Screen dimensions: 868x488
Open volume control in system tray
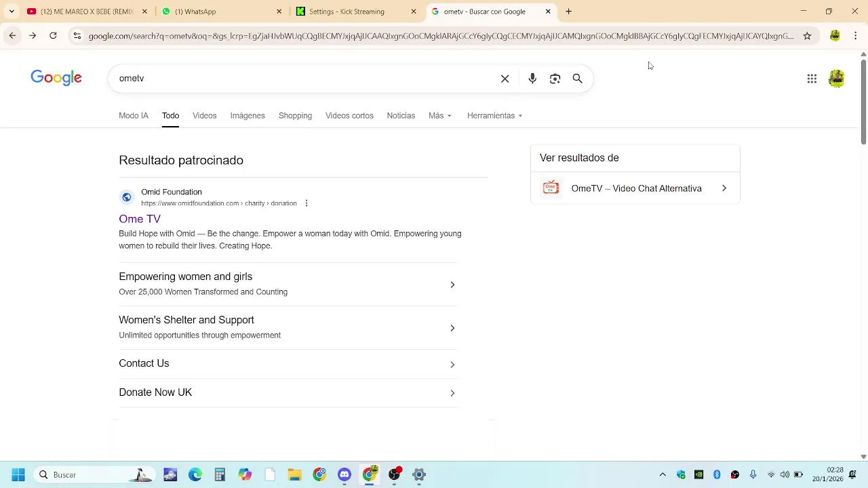[x=785, y=474]
